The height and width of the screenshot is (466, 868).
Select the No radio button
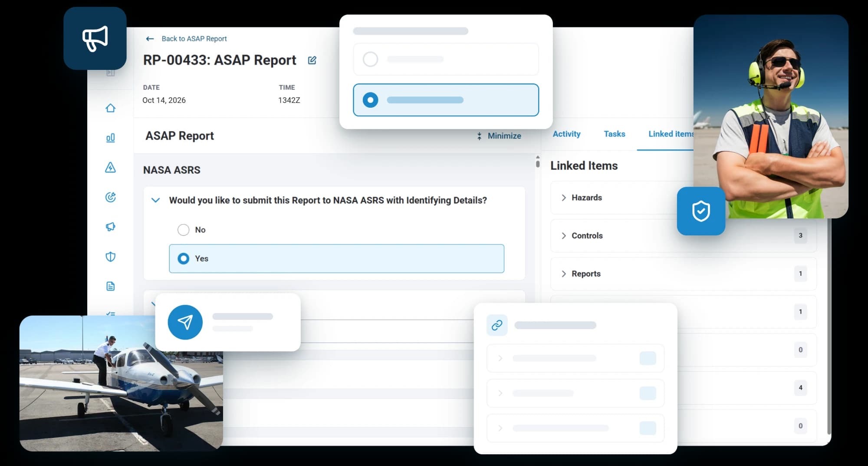tap(184, 230)
